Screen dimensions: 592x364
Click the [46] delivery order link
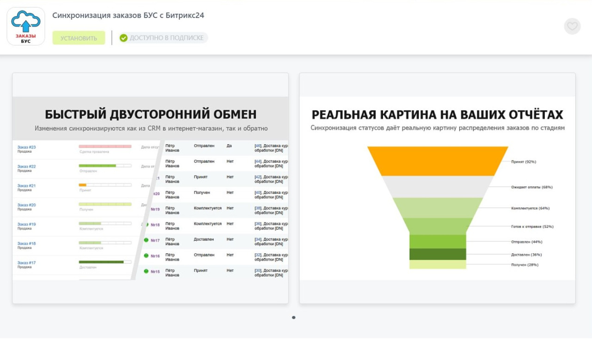[258, 146]
